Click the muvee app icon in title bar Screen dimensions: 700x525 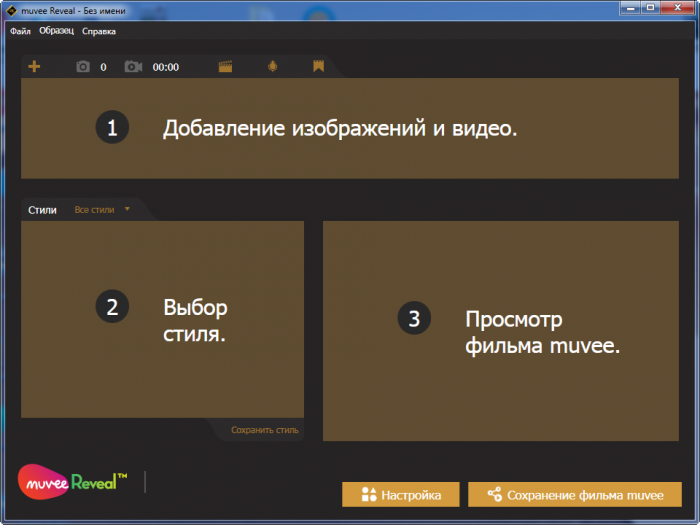pyautogui.click(x=11, y=10)
